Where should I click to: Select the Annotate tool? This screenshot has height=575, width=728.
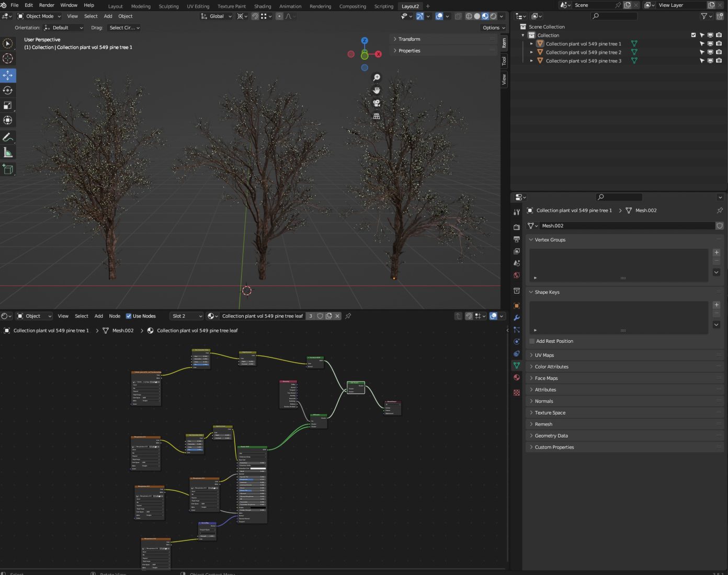click(x=8, y=137)
